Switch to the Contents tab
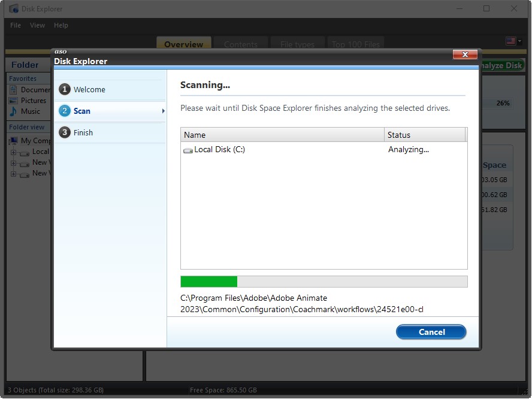 coord(241,44)
